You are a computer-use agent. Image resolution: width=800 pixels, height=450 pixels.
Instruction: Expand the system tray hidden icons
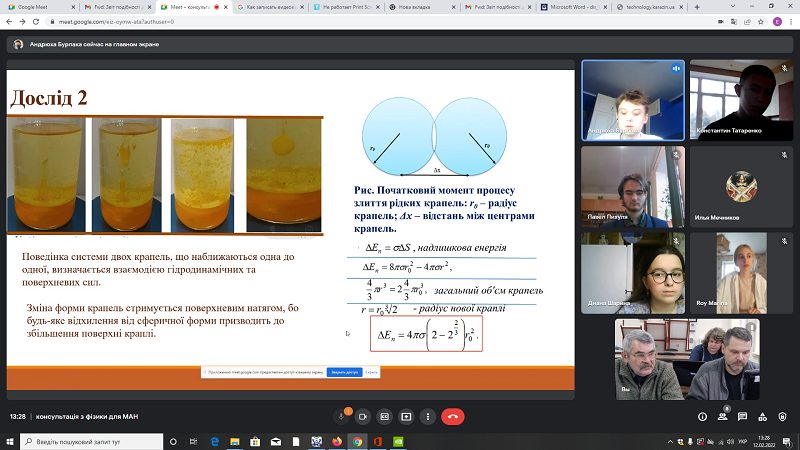click(670, 441)
